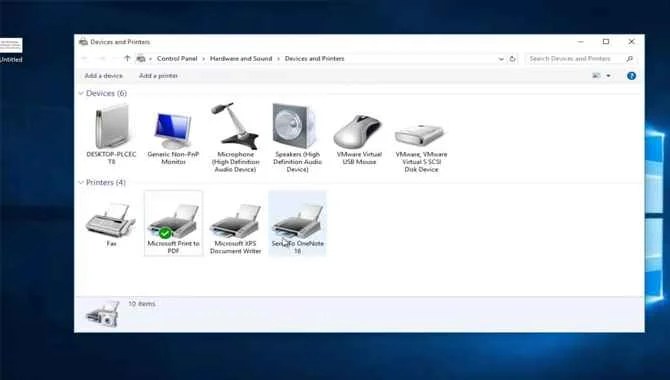
Task: Select the VMware Virtual S SCSI Disk Device
Action: pyautogui.click(x=421, y=148)
